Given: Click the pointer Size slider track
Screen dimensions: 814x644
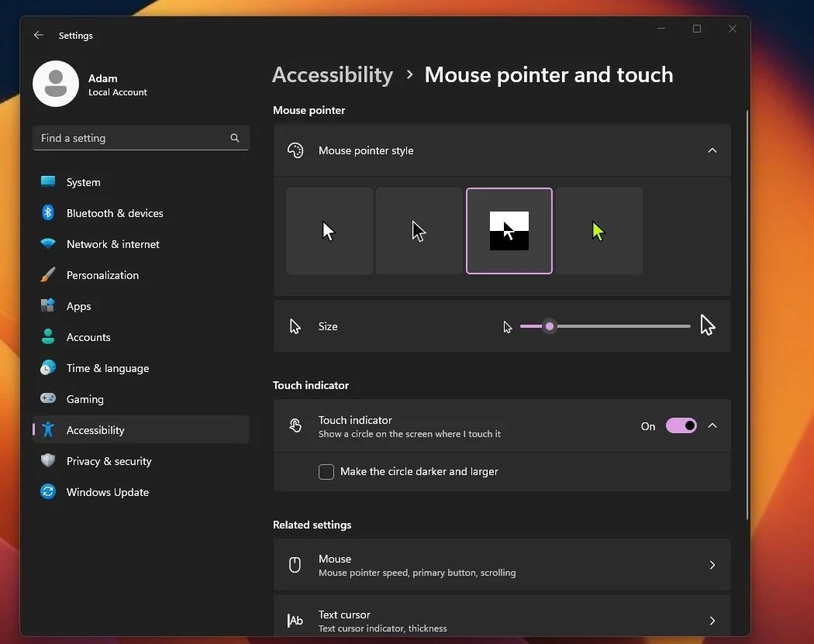Looking at the screenshot, I should click(x=620, y=326).
